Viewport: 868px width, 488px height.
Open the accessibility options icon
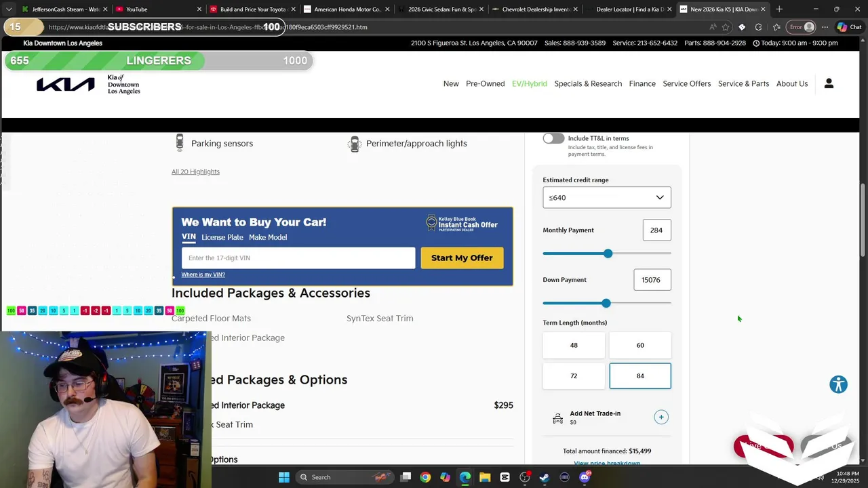pos(839,384)
